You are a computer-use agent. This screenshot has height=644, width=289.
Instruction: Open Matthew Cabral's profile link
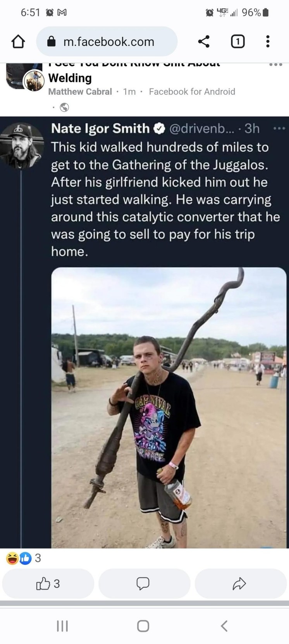pos(80,92)
